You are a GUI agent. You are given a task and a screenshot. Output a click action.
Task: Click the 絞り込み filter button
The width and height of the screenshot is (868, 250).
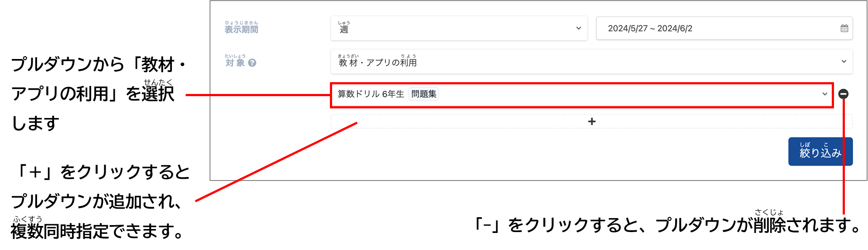tap(820, 152)
